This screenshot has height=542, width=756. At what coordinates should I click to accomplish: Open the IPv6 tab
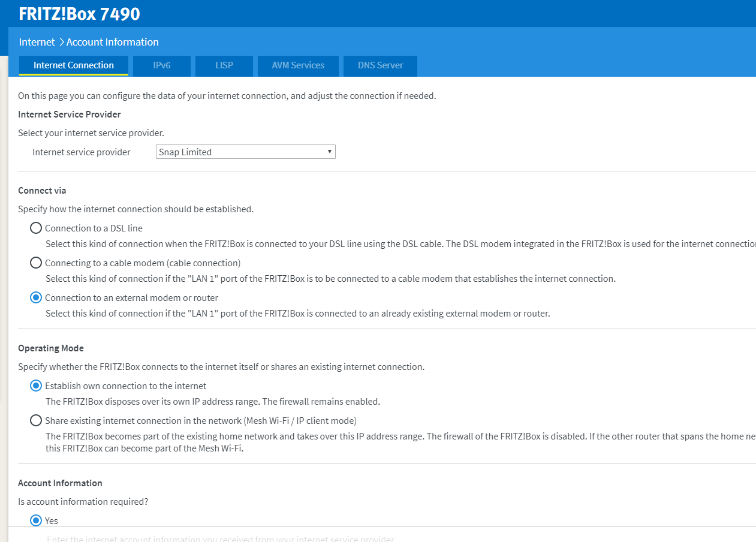click(x=162, y=65)
